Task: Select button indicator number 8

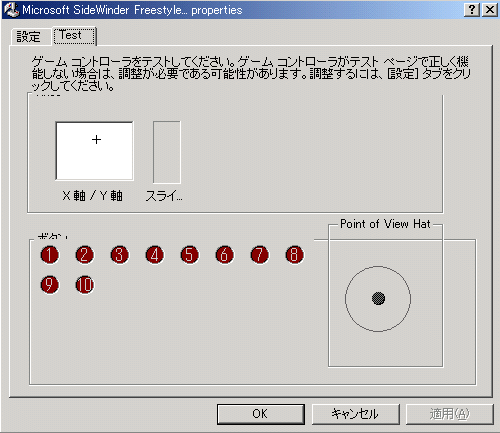Action: pyautogui.click(x=295, y=255)
